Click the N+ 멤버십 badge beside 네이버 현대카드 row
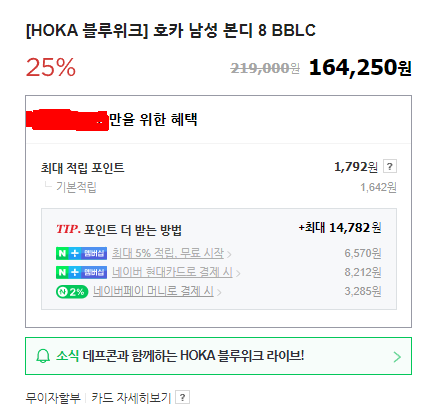The width and height of the screenshot is (430, 412). [81, 272]
